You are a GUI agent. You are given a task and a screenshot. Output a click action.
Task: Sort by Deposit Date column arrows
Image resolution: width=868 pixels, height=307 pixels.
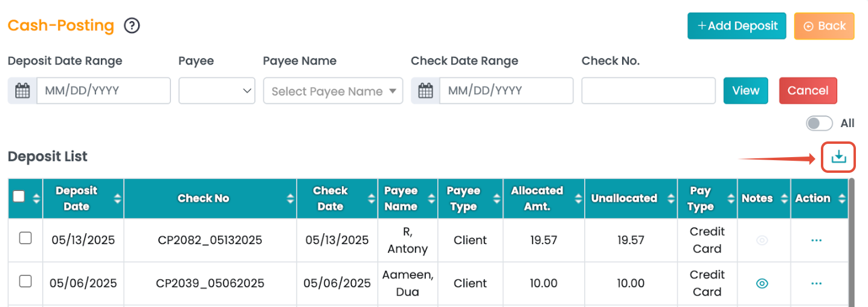point(117,198)
